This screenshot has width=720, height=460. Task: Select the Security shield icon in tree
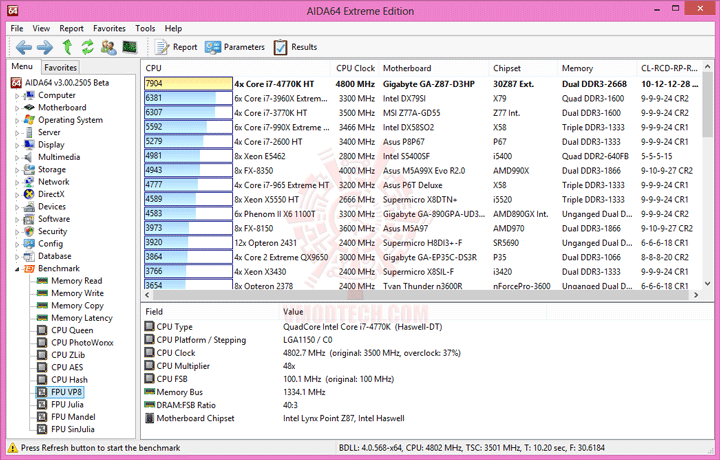click(29, 231)
